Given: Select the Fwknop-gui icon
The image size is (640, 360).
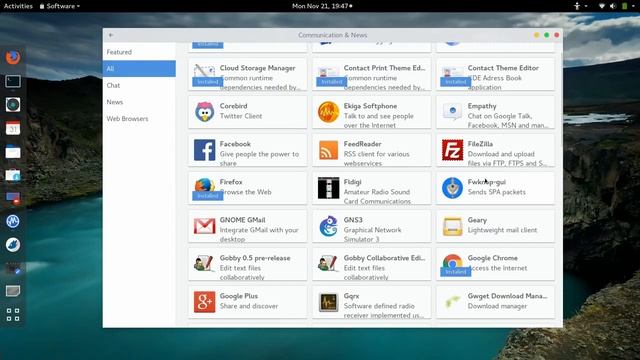Looking at the screenshot, I should pos(452,188).
